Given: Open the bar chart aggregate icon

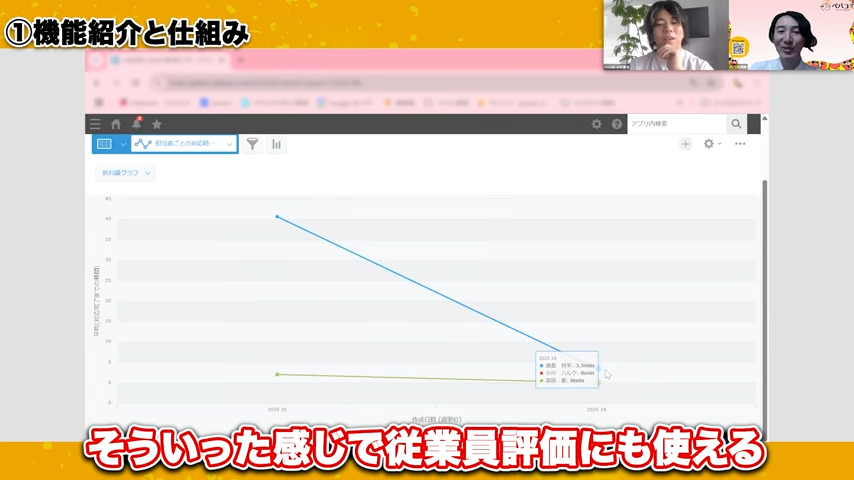Looking at the screenshot, I should 277,144.
